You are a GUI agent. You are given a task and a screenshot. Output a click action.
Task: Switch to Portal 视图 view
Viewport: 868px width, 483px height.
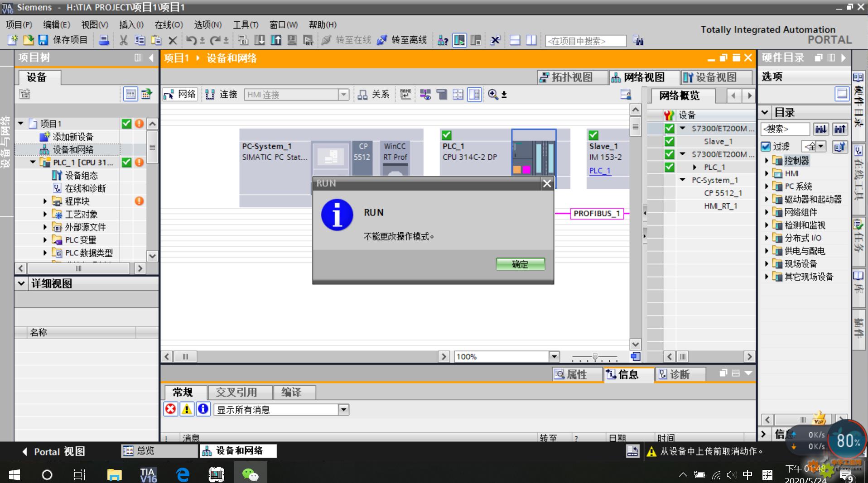(x=53, y=451)
